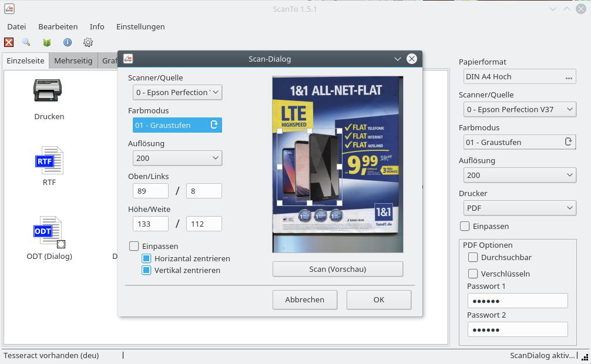Click bottom-right handle of preview selection box
Viewport: 591px width, 364px height.
click(339, 203)
